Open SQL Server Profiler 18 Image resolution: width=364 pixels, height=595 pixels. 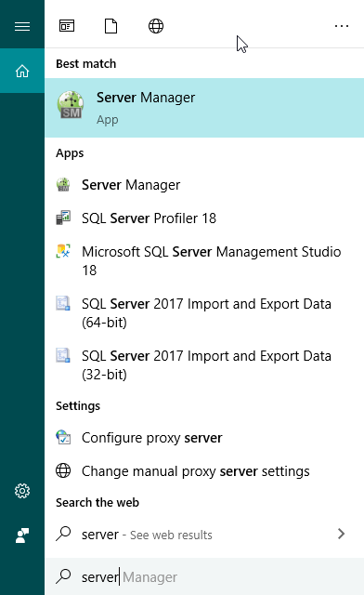click(204, 218)
